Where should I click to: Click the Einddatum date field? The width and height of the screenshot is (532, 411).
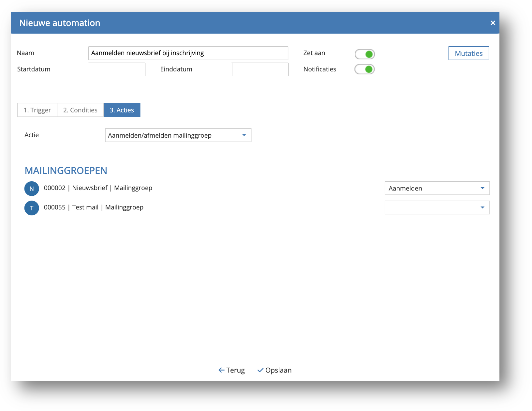(x=260, y=69)
